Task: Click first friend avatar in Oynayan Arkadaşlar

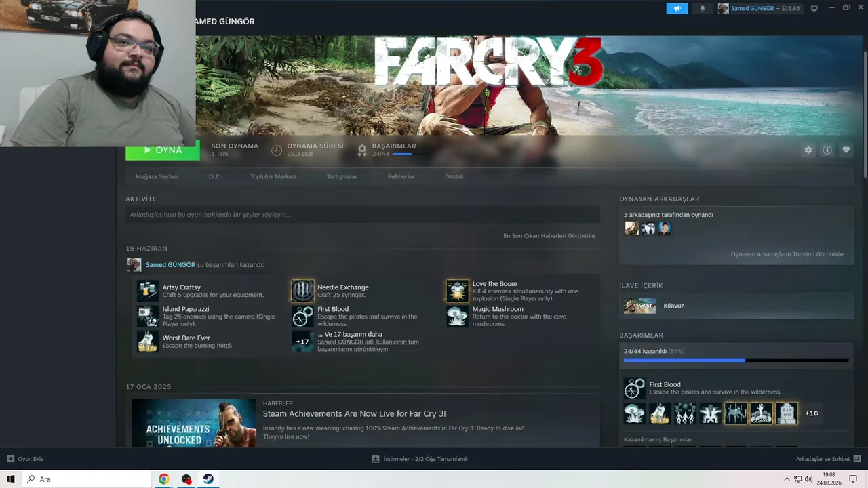Action: [632, 228]
